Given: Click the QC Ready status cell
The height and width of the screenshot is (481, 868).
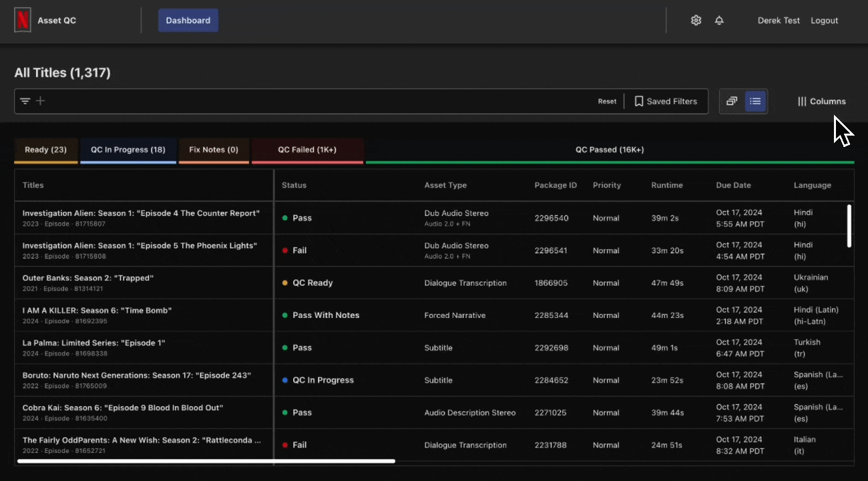Looking at the screenshot, I should [307, 283].
